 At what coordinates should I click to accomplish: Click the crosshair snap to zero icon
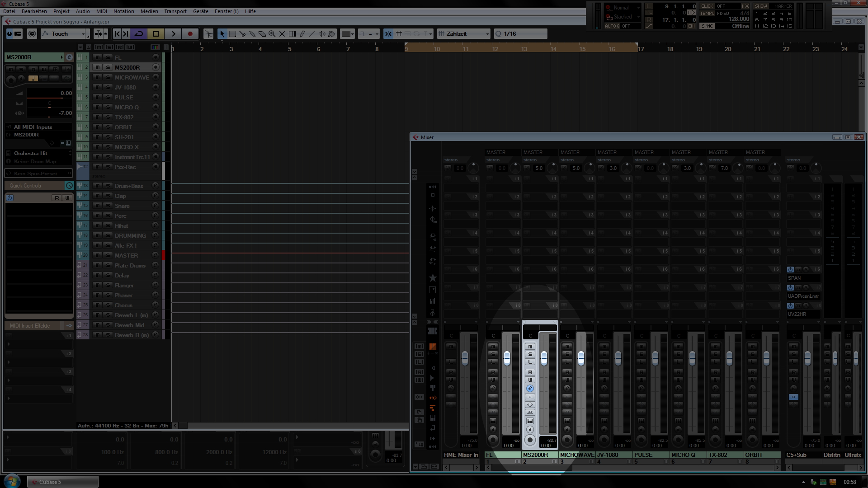208,34
